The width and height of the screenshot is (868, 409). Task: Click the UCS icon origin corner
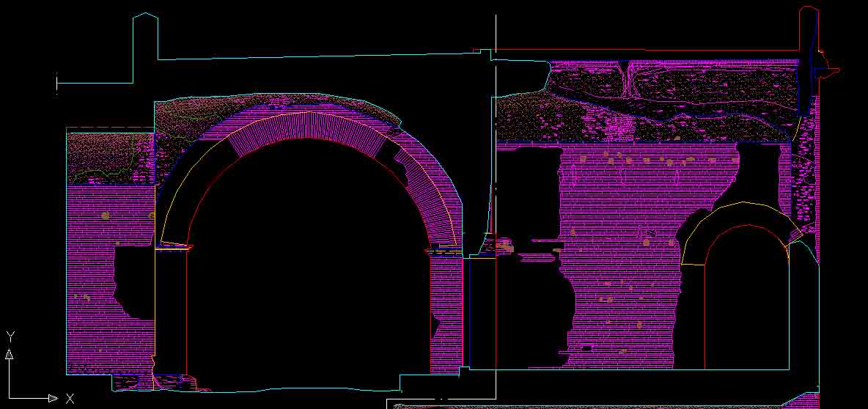10,399
